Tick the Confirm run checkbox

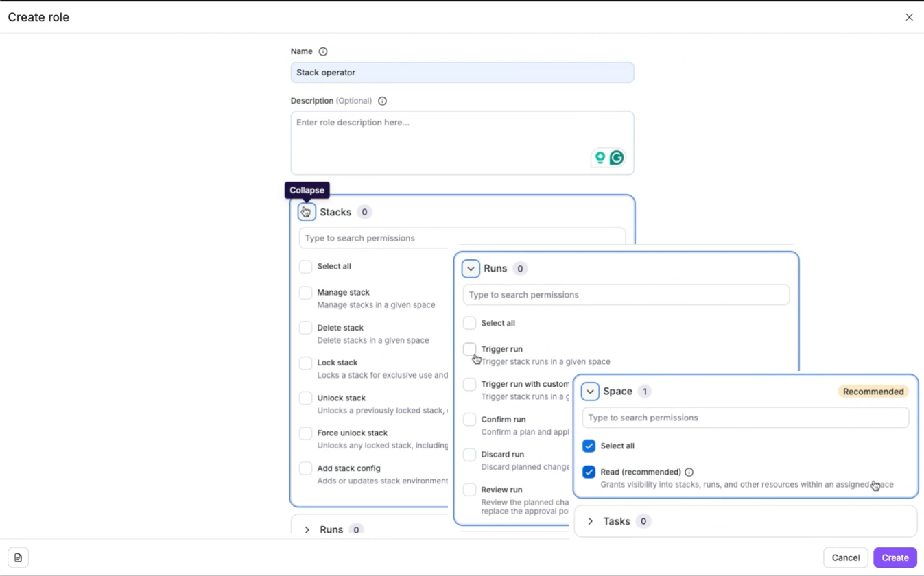(x=470, y=420)
